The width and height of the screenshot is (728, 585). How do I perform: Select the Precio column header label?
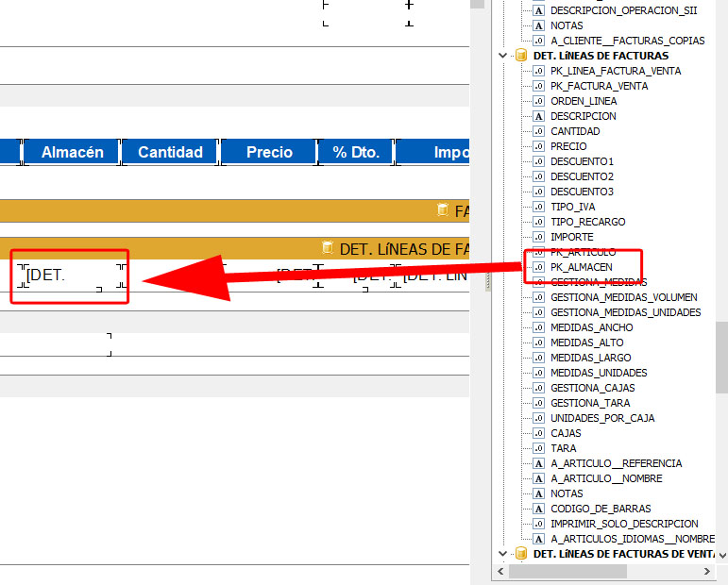[269, 152]
